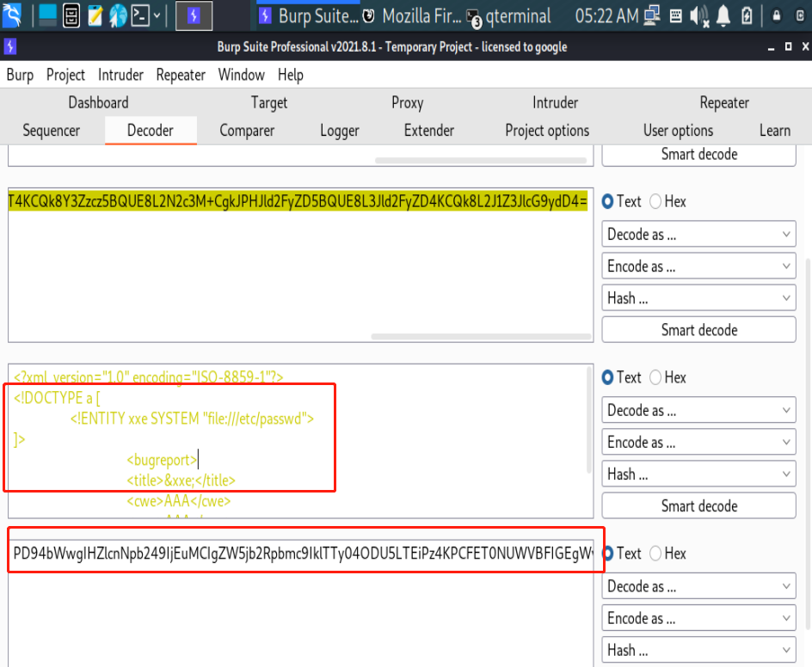Open the Kali dragon applications menu
This screenshot has width=812, height=667.
tap(12, 15)
